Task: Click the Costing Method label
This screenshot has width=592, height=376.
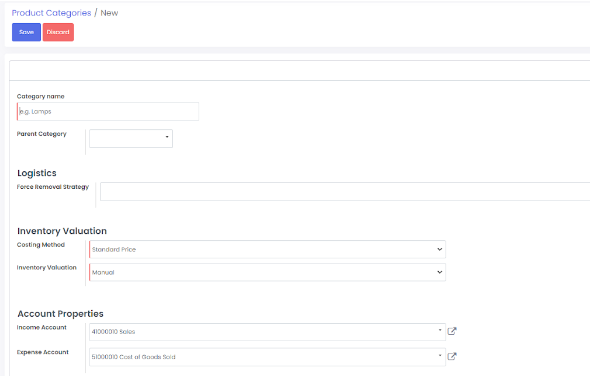Action: pos(41,245)
